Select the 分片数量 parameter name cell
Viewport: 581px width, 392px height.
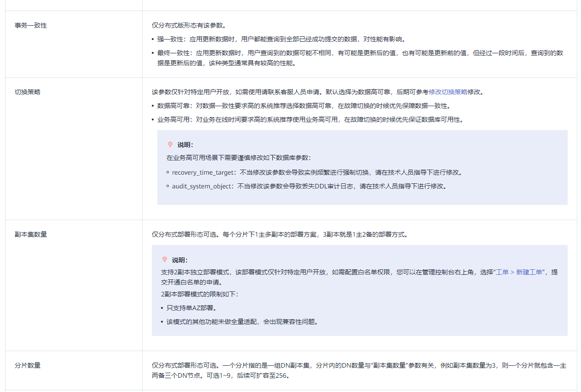tap(74, 370)
